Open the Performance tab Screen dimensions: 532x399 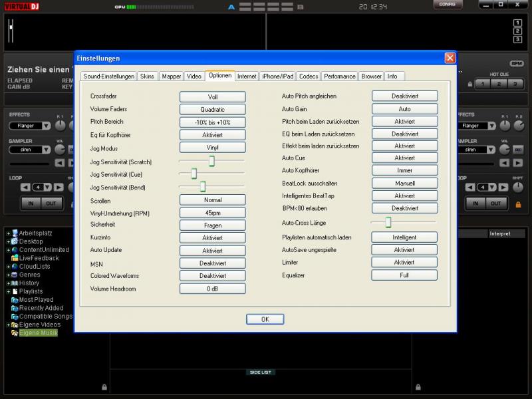tap(340, 76)
